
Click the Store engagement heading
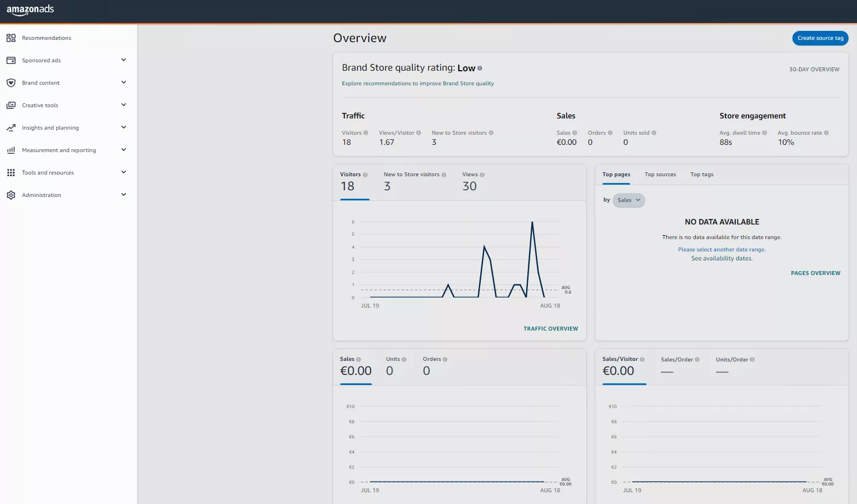[753, 116]
